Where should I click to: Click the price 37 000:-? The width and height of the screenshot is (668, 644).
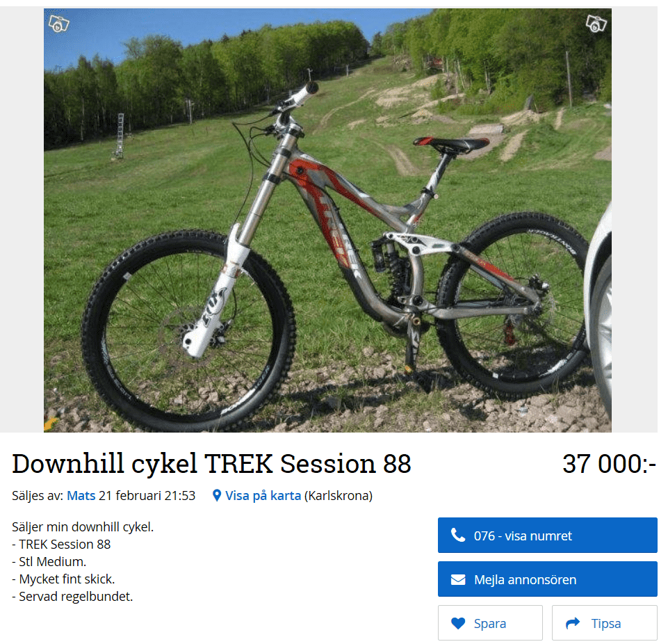609,464
